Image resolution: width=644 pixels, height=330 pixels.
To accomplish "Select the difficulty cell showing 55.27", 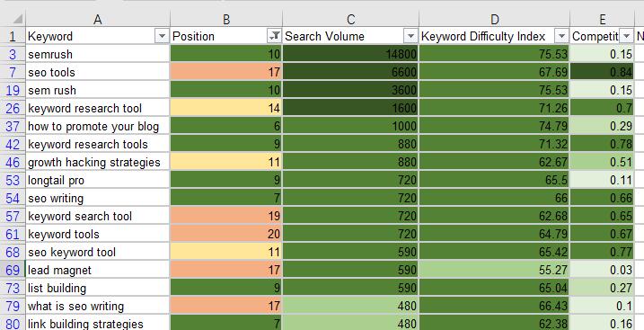I will point(495,271).
